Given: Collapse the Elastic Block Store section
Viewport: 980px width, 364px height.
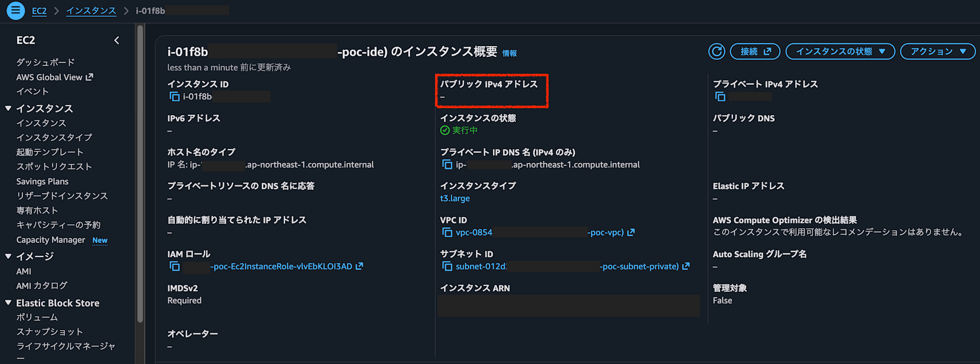Looking at the screenshot, I should [x=8, y=303].
